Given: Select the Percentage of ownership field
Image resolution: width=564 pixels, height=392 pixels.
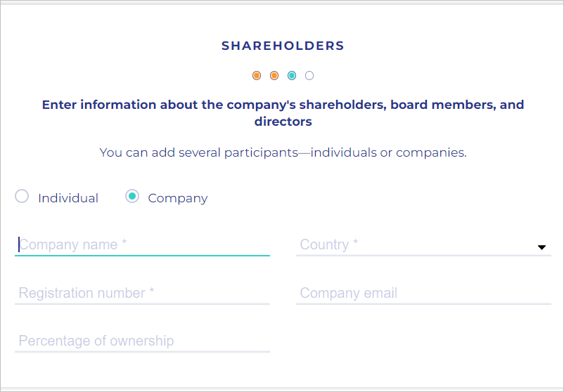Looking at the screenshot, I should (x=142, y=341).
